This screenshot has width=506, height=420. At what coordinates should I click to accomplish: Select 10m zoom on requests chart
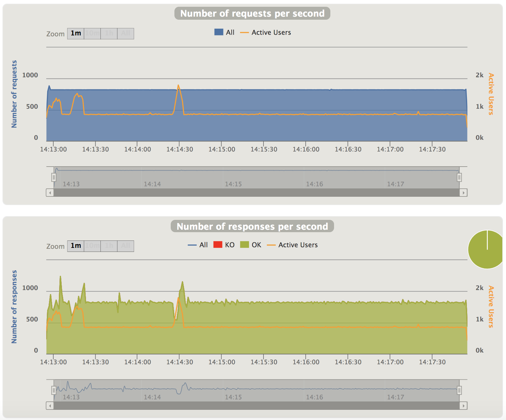coord(92,33)
